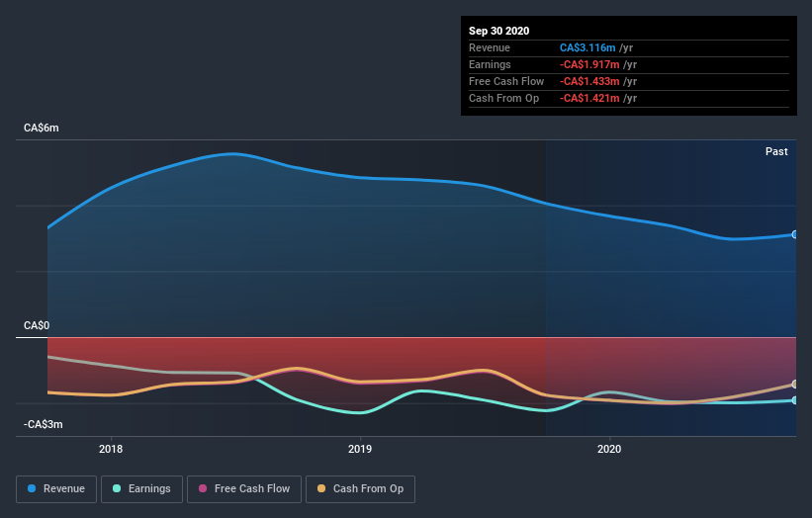The image size is (812, 518).
Task: Click the Cash From Op endpoint marker
Action: click(795, 384)
